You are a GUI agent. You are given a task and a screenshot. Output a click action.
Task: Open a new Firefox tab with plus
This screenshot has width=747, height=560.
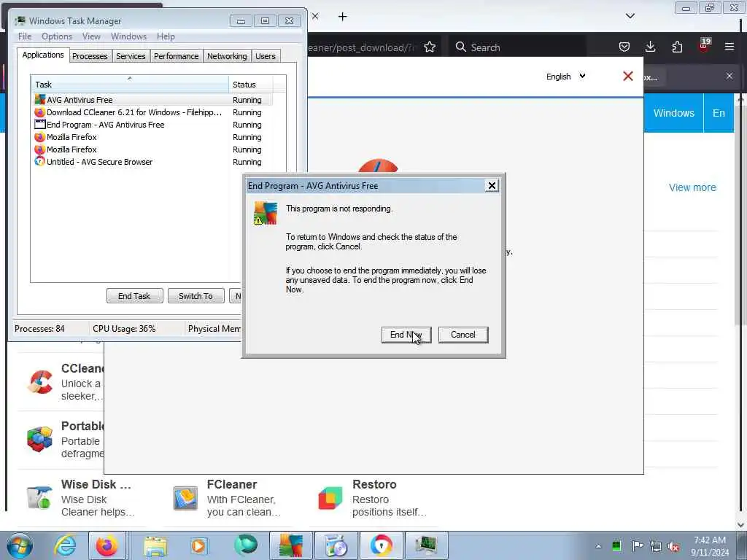tap(343, 17)
